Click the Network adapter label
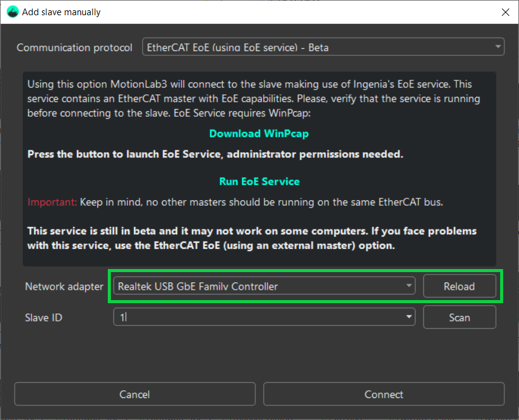The width and height of the screenshot is (519, 420). coord(63,286)
